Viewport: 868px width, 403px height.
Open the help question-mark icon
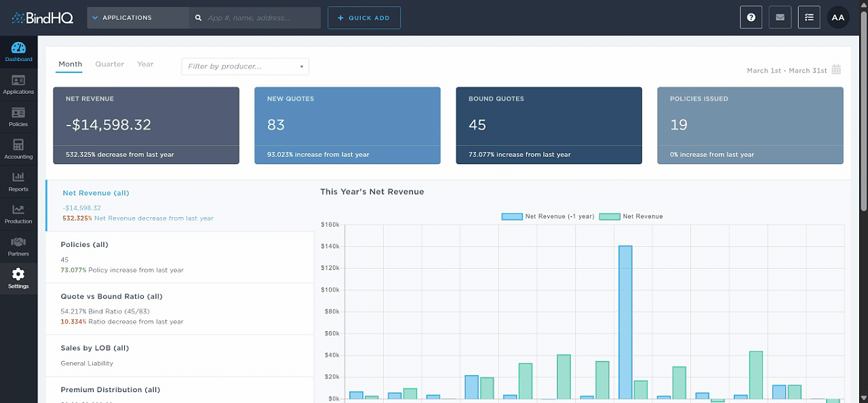751,17
